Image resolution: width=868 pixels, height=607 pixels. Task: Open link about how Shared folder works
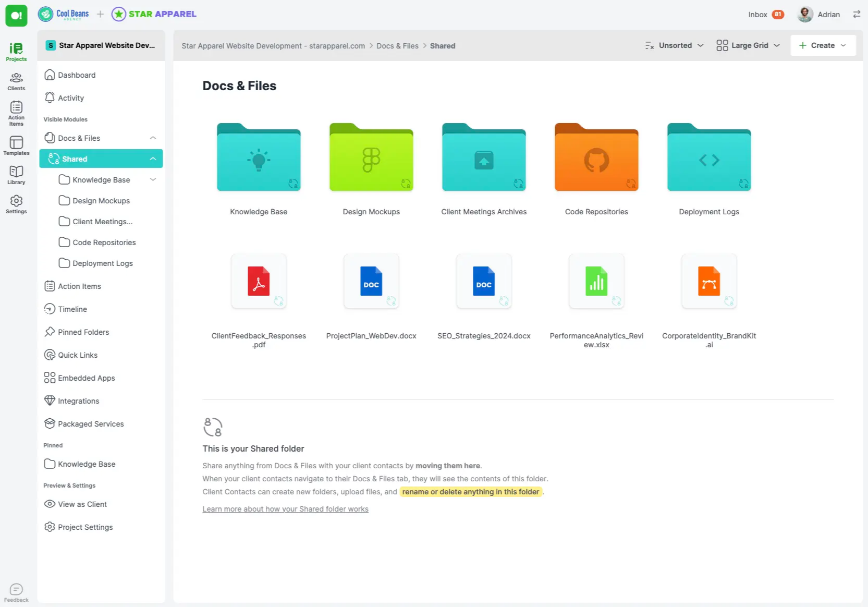point(285,508)
